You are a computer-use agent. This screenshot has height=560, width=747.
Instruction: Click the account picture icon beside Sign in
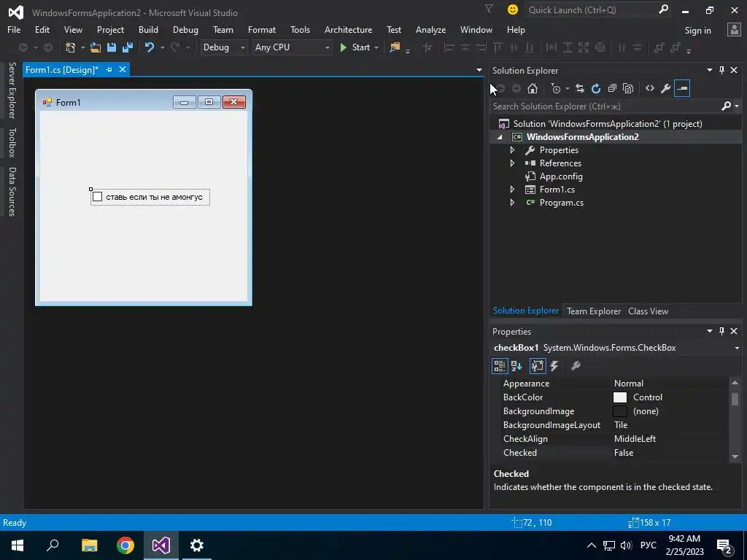pos(734,29)
